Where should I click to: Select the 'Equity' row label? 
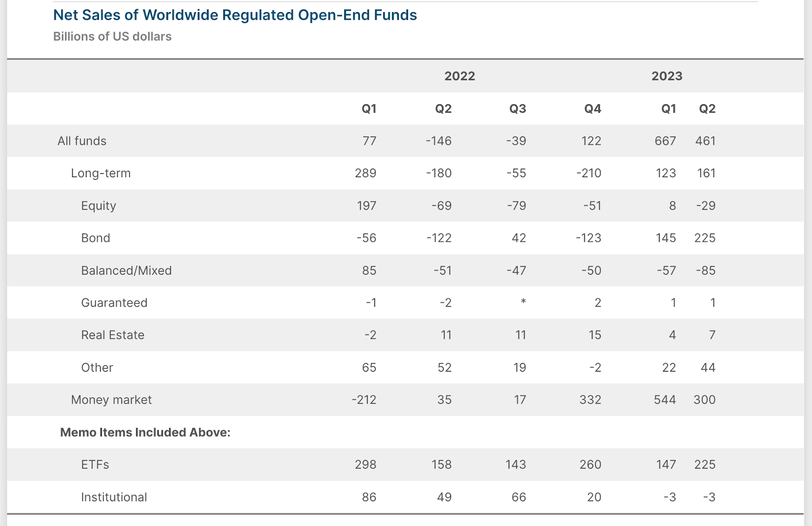(x=98, y=206)
